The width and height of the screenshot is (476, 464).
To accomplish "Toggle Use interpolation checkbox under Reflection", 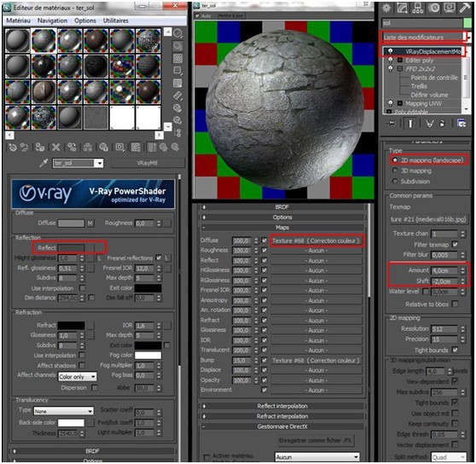I will coord(82,287).
